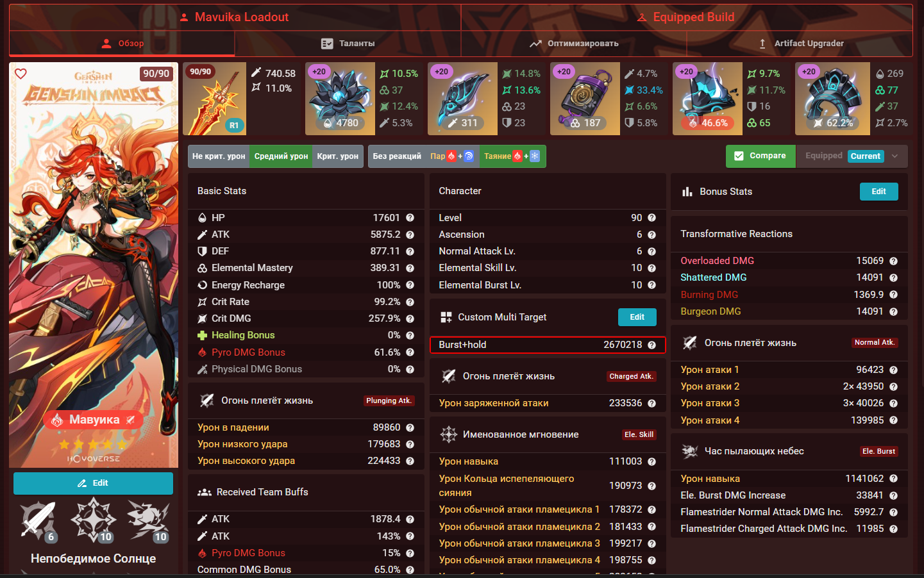Image resolution: width=924 pixels, height=578 pixels.
Task: Click the Burning DMG row
Action: [789, 295]
